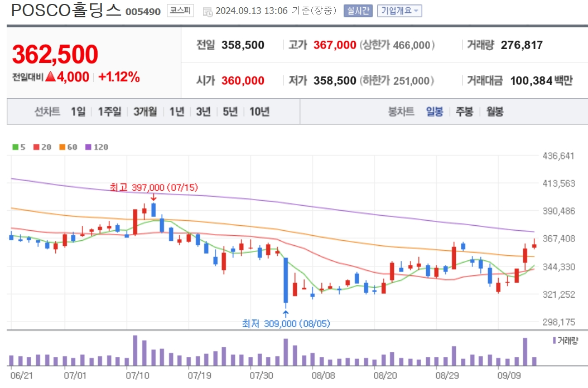Click the 시가 value 360,000
This screenshot has height=388, width=588.
click(243, 80)
